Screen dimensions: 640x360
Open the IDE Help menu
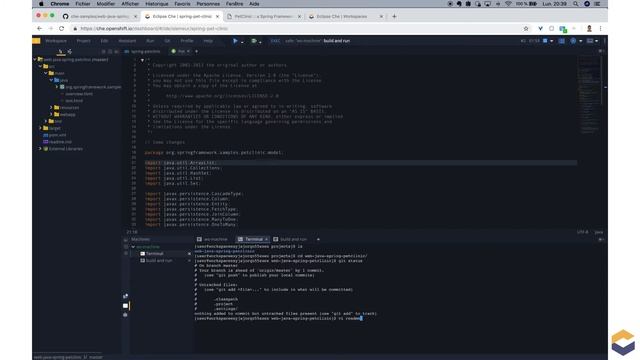208,41
